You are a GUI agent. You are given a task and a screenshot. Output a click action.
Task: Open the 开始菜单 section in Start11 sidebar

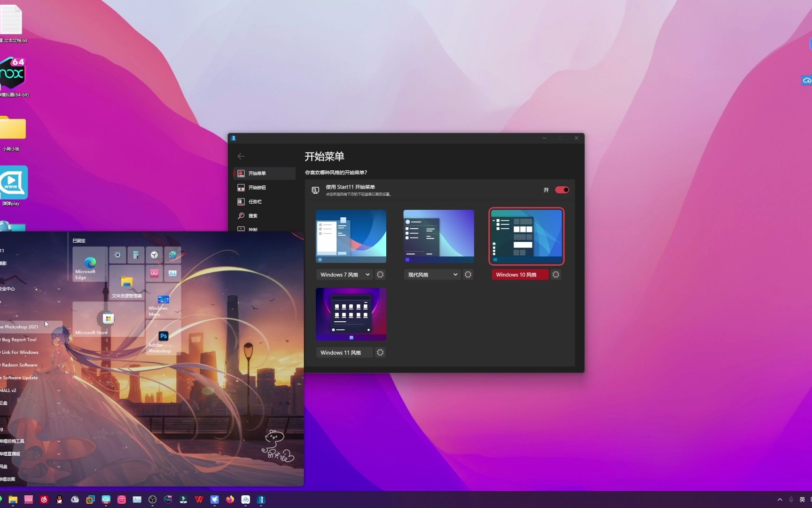click(264, 173)
